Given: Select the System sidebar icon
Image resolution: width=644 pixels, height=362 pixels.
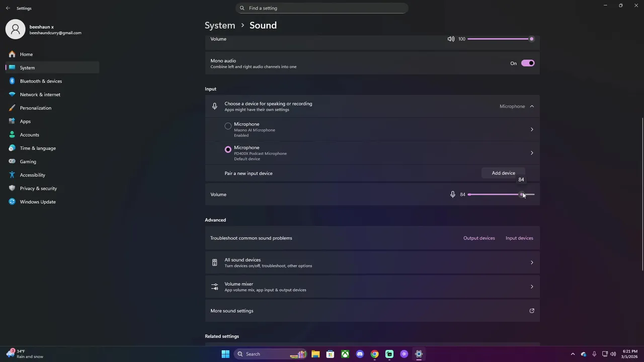Looking at the screenshot, I should (x=12, y=67).
